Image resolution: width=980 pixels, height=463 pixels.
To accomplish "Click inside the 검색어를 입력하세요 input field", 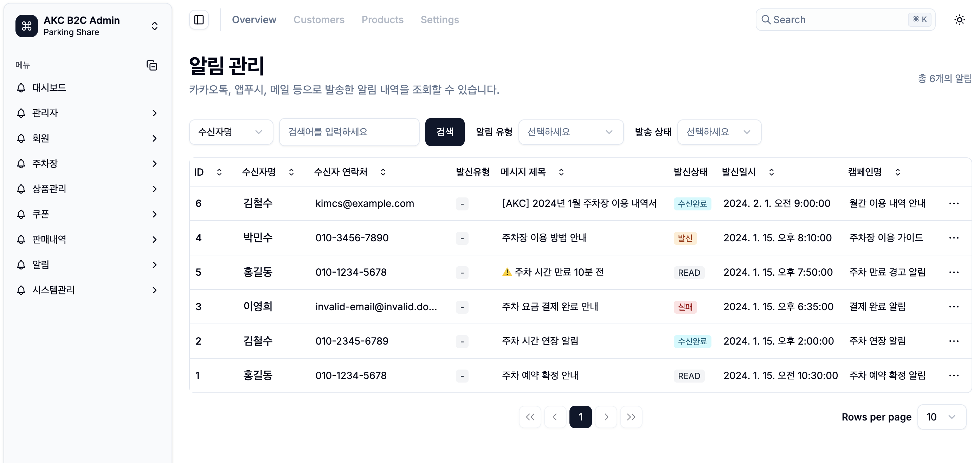I will (349, 132).
